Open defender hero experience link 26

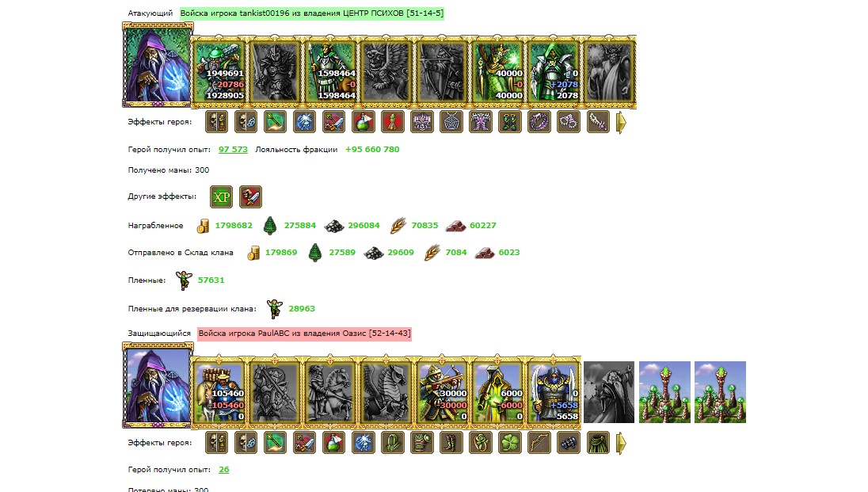click(223, 470)
